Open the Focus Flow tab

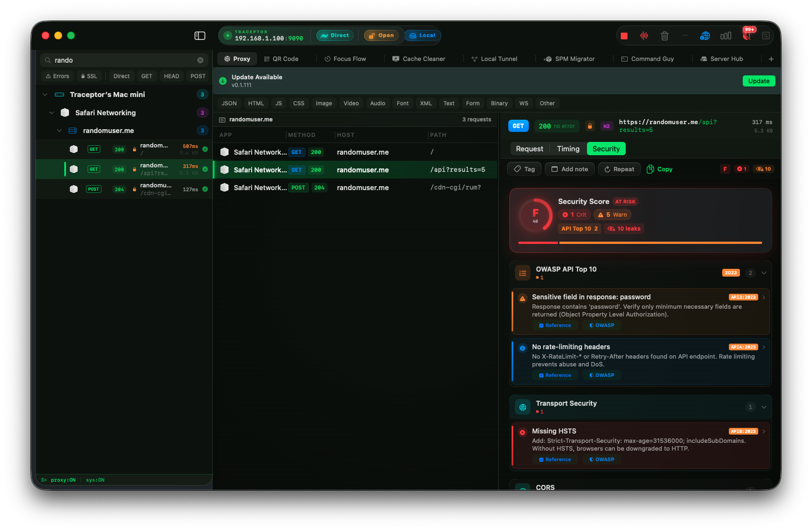pyautogui.click(x=345, y=59)
